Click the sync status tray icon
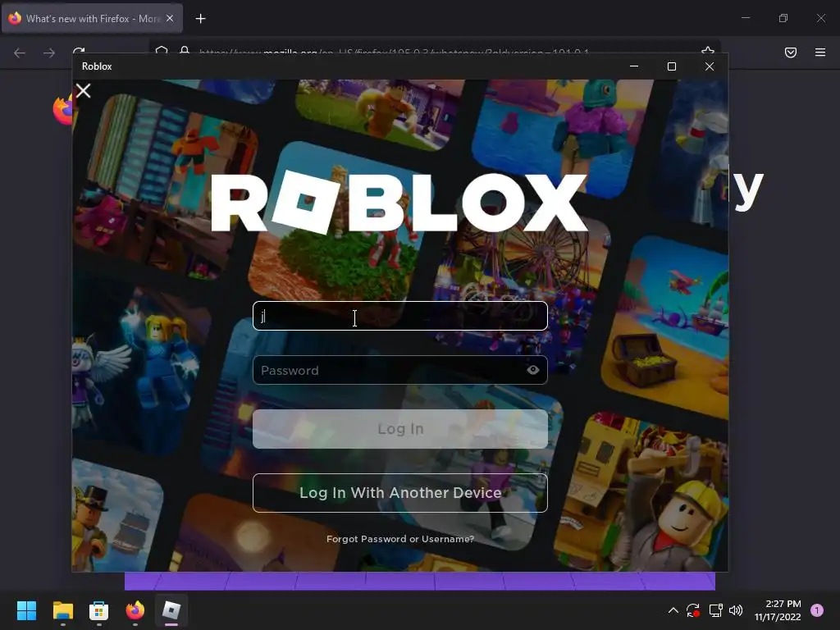Image resolution: width=840 pixels, height=630 pixels. pyautogui.click(x=692, y=610)
